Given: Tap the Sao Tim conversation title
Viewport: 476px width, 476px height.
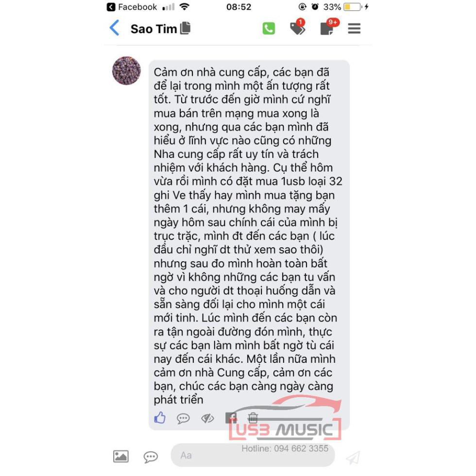Looking at the screenshot, I should pos(153,29).
